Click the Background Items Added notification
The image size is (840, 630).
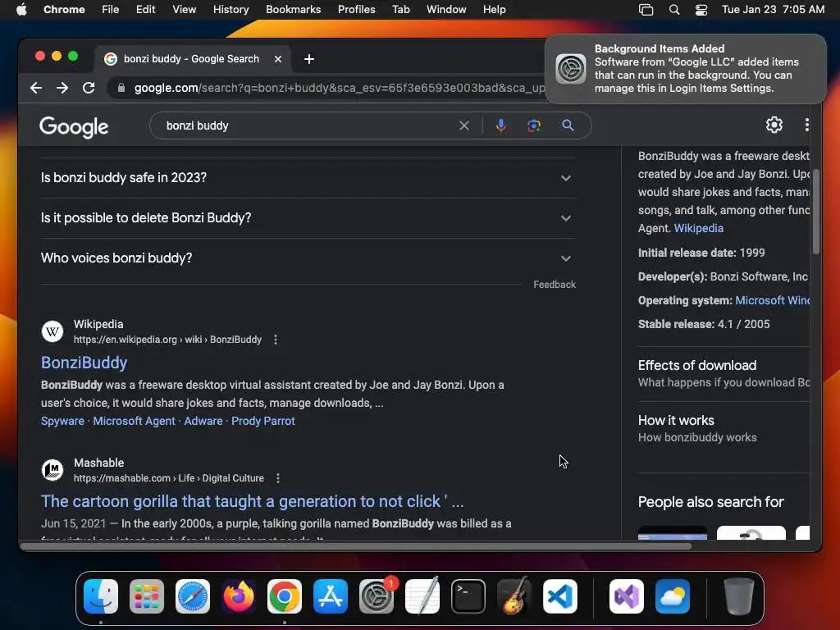pyautogui.click(x=686, y=69)
